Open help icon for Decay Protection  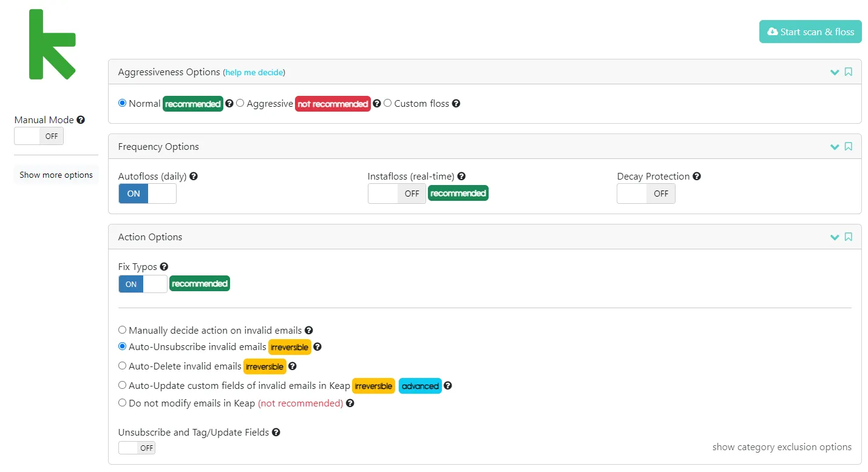697,177
